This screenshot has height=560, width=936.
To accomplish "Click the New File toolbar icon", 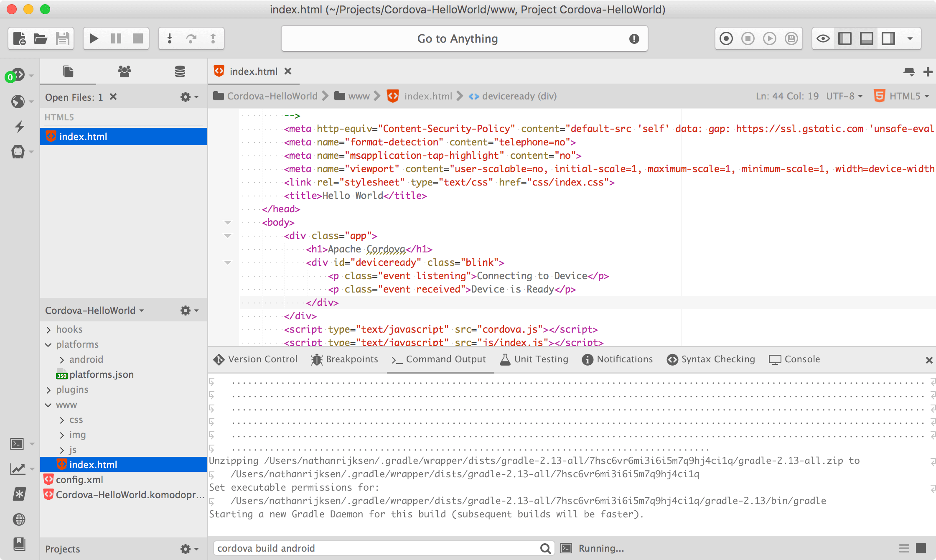I will coord(19,38).
